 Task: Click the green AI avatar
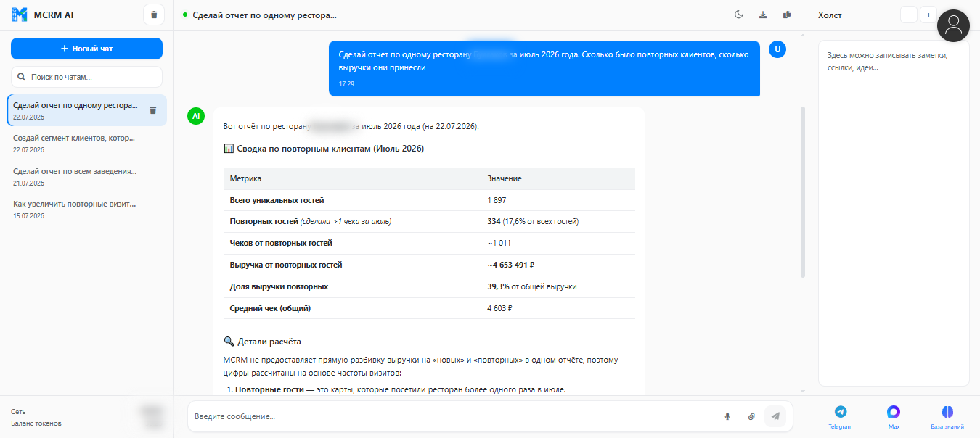click(x=196, y=116)
